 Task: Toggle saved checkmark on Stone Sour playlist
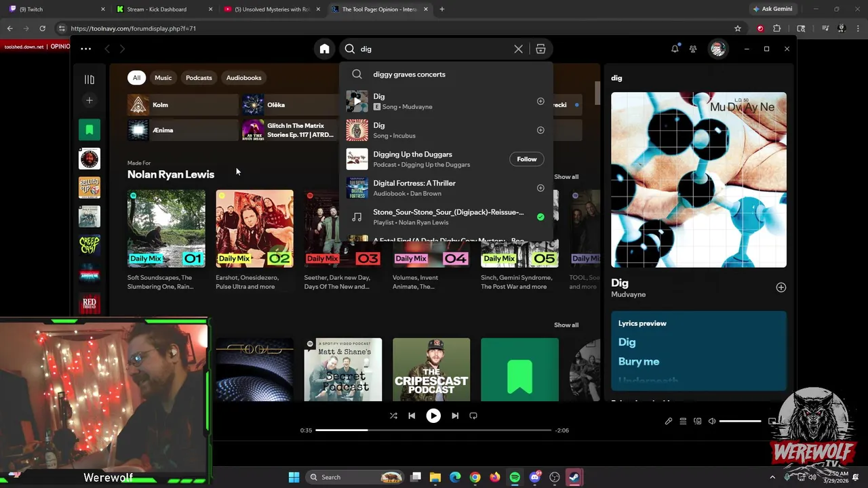tap(540, 217)
